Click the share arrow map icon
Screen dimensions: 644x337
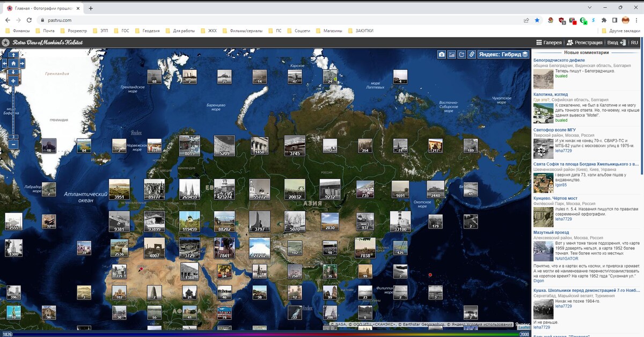[x=462, y=54]
